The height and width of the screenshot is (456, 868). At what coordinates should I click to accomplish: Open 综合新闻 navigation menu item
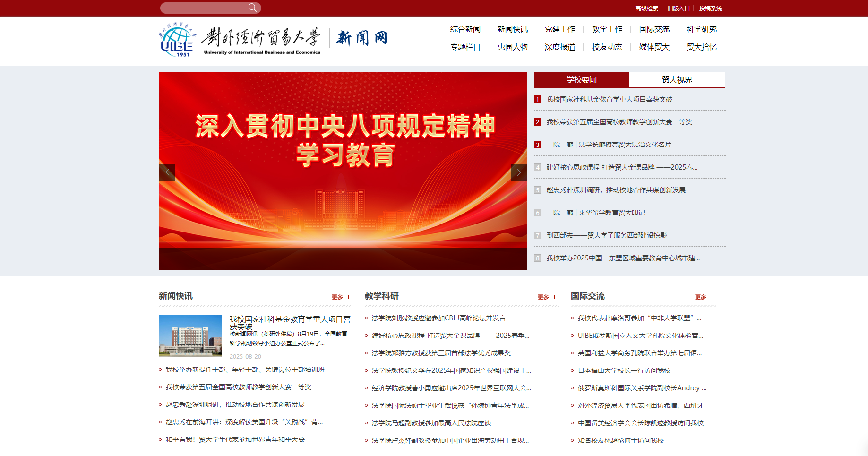pos(465,29)
